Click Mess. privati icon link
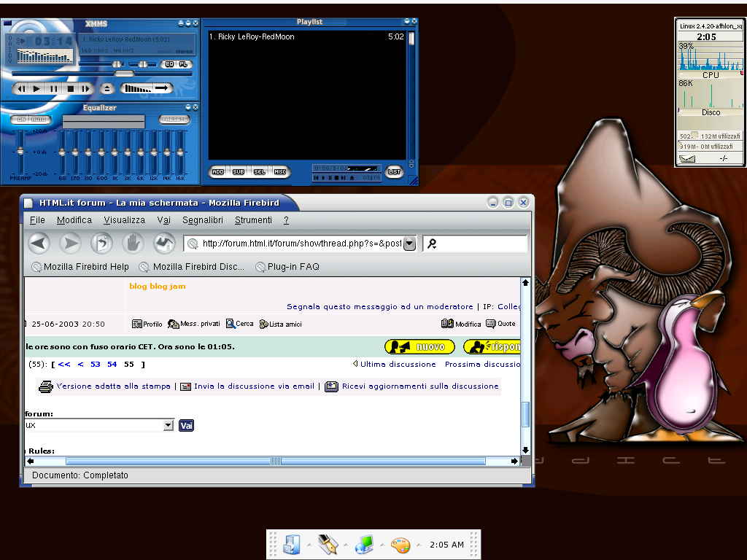 coord(193,324)
